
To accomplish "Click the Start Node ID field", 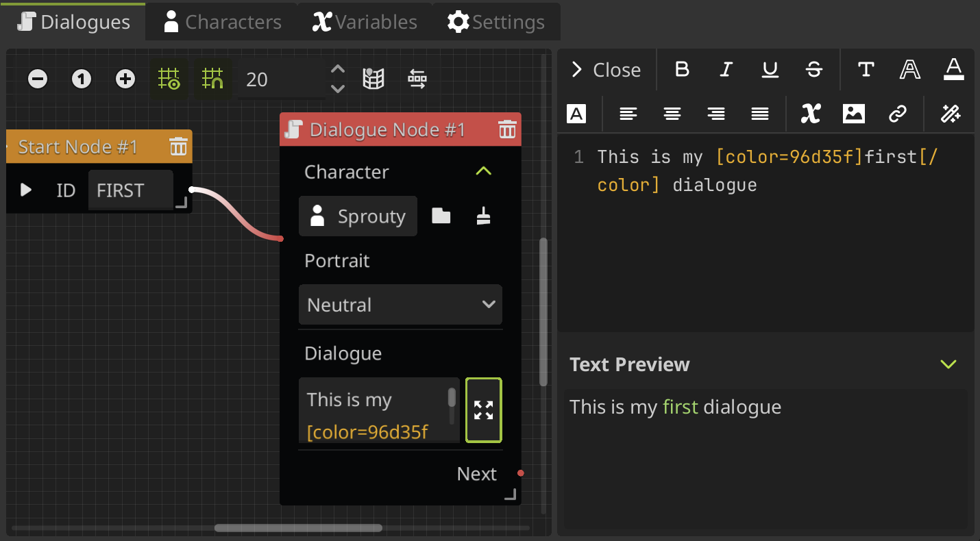I will tap(130, 190).
